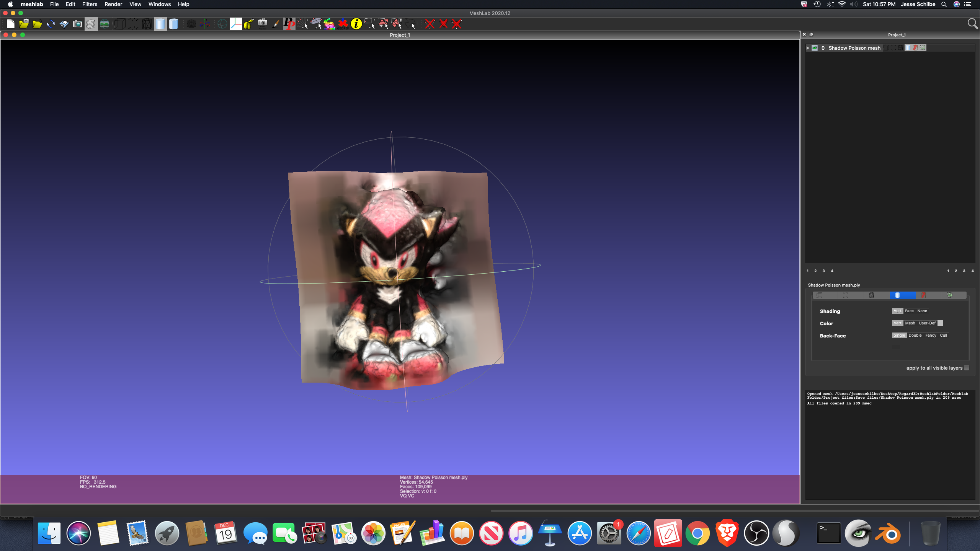Select the Raster Alignment tool icon
The width and height of the screenshot is (980, 551).
262,24
